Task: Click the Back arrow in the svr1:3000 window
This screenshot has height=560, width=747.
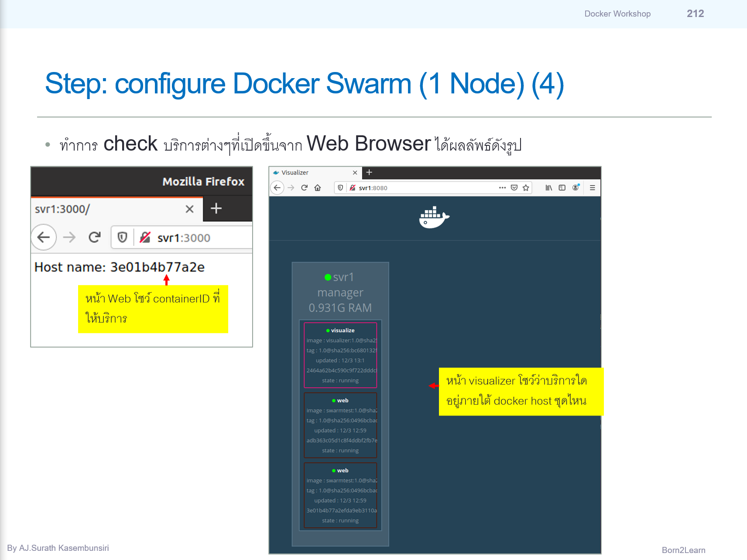Action: (x=43, y=237)
